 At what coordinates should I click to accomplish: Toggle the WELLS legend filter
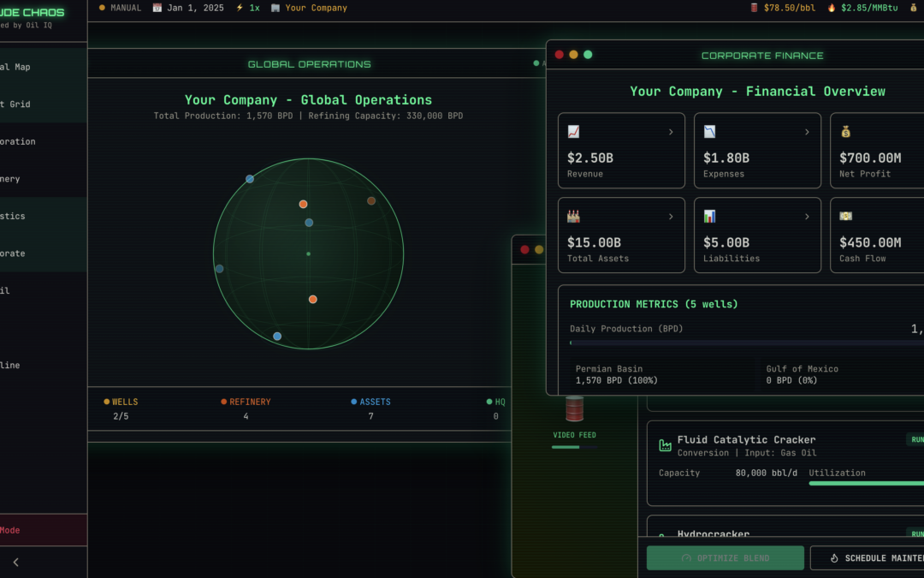(121, 402)
